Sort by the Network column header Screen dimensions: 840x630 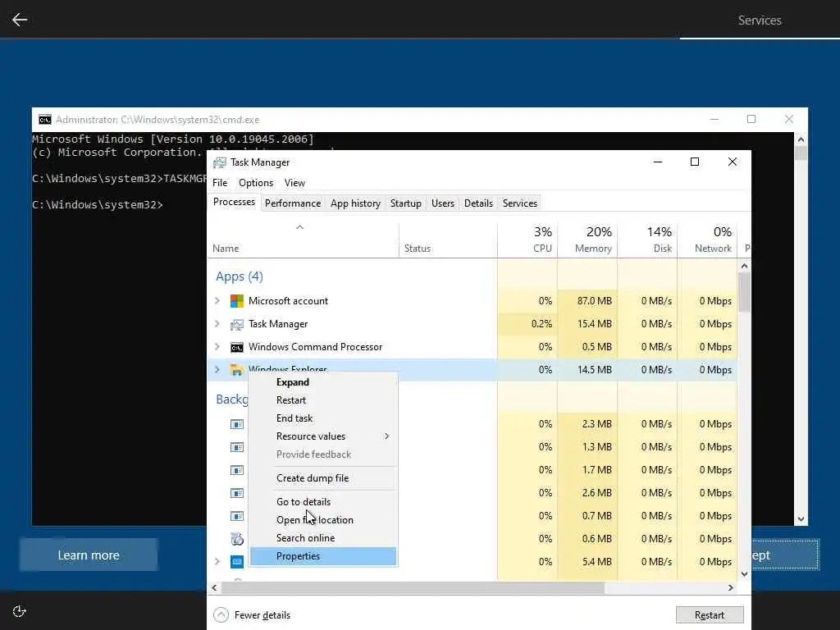[x=708, y=240]
